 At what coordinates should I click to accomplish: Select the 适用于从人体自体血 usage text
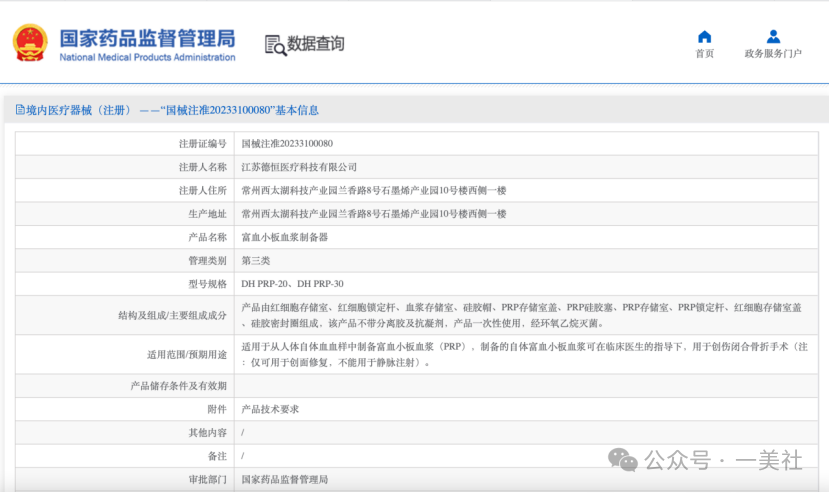524,354
